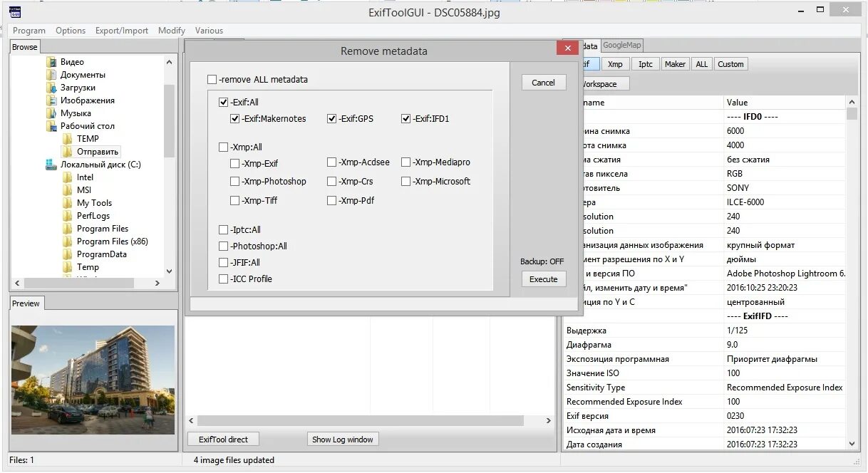The image size is (868, 473).
Task: Check the -Xmp-Acdsee checkbox
Action: (332, 162)
